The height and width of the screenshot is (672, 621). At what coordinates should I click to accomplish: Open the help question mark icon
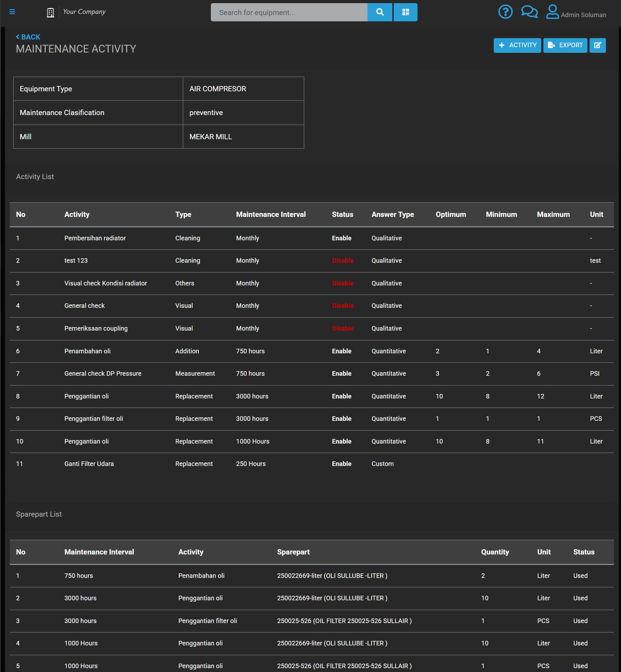click(505, 12)
